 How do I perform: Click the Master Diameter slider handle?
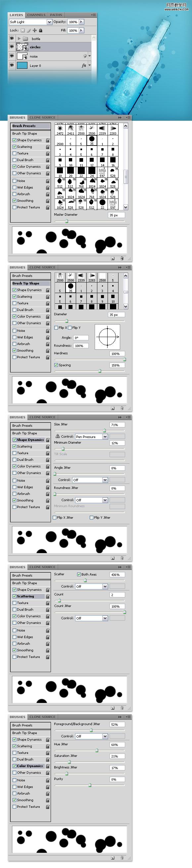click(x=67, y=221)
